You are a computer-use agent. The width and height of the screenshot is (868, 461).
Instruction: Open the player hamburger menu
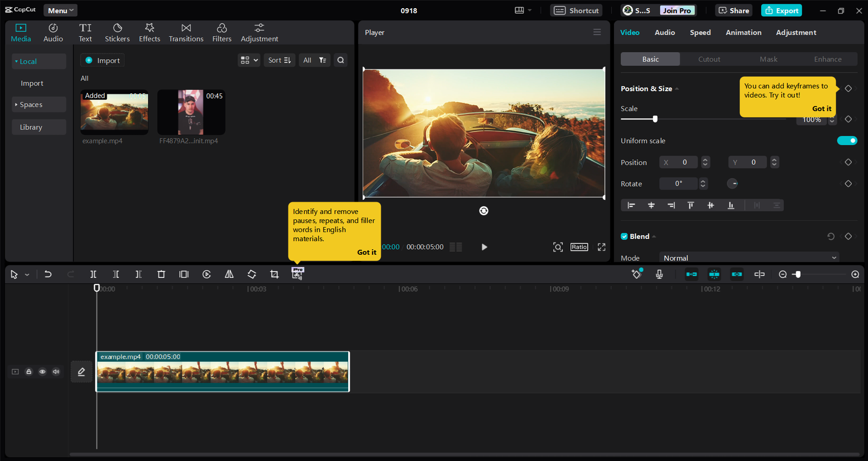(x=597, y=32)
